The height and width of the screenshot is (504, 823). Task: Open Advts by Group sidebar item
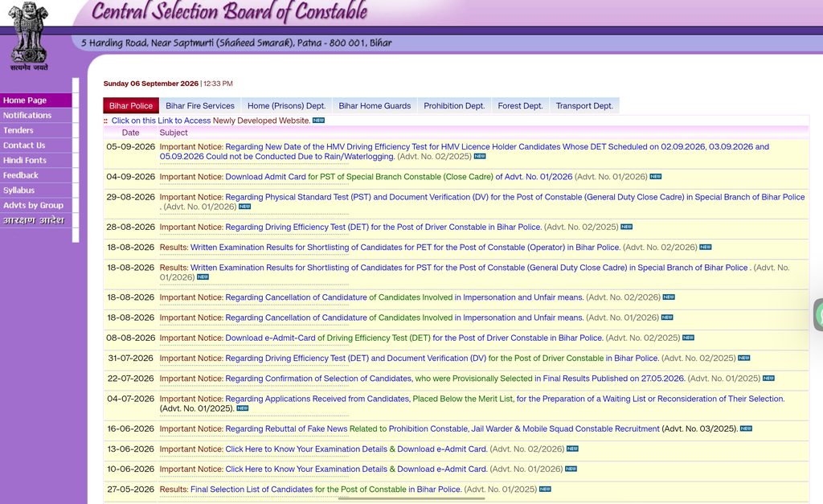click(x=35, y=205)
